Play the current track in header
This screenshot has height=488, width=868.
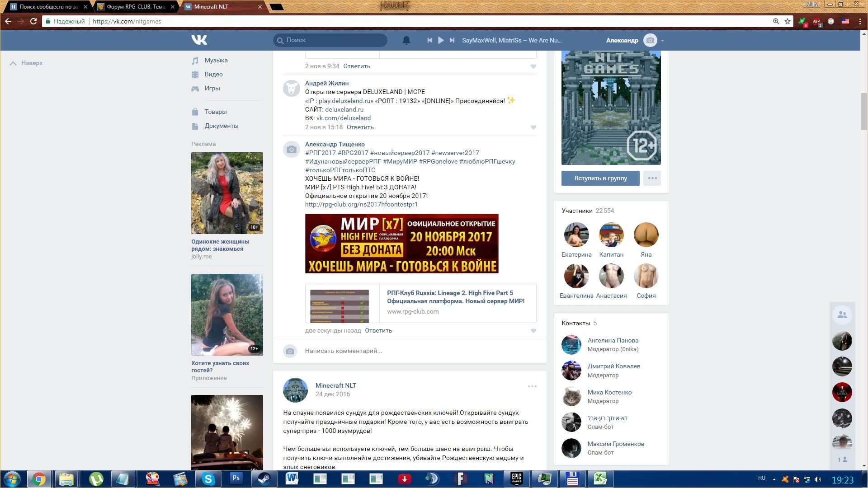pyautogui.click(x=441, y=40)
